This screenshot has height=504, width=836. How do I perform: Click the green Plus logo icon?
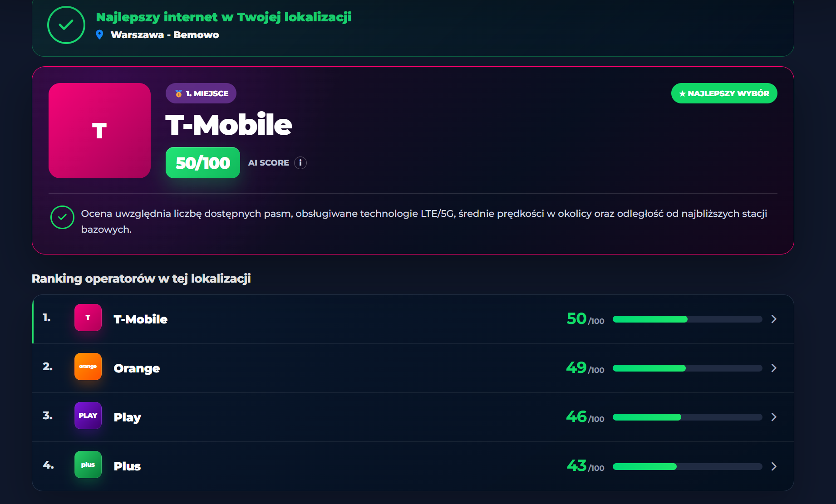(88, 465)
